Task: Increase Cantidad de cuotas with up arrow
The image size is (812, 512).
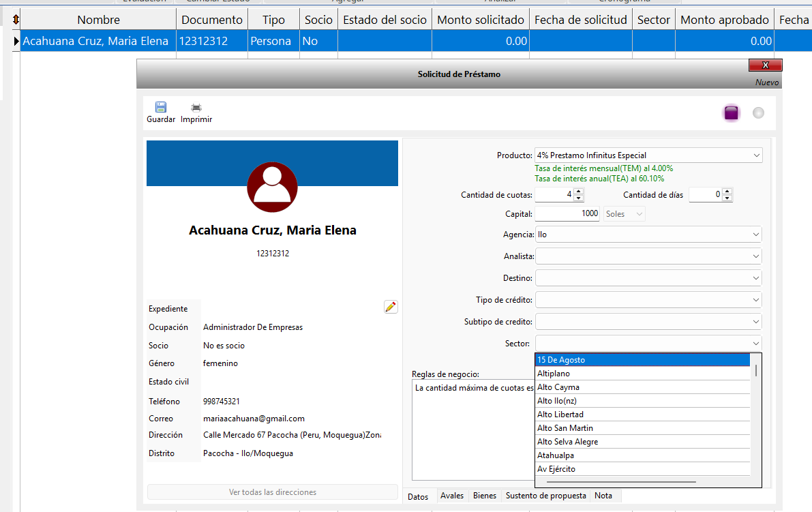Action: pos(579,192)
